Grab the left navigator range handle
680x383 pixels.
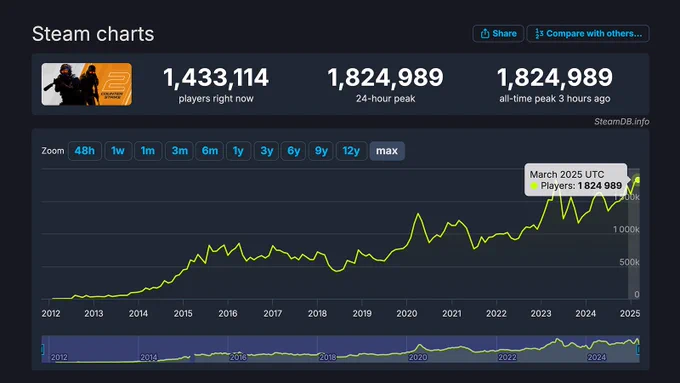[42, 349]
